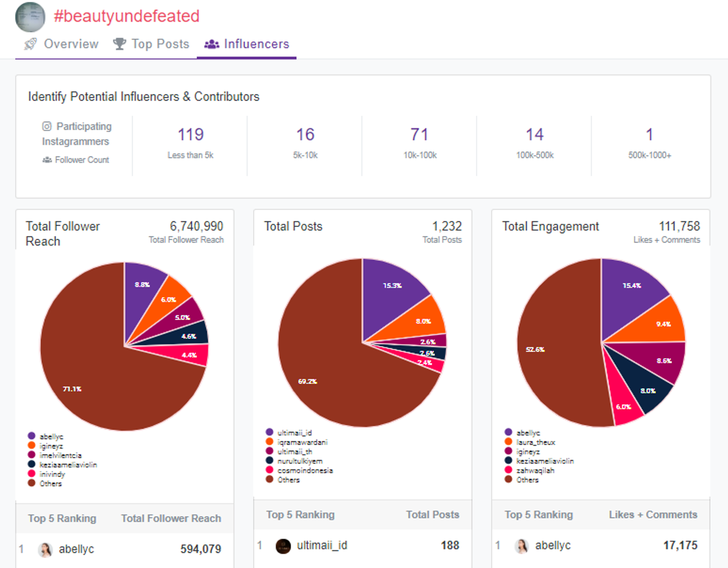728x568 pixels.
Task: Toggle Others legend entry in Total Posts chart
Action: click(288, 480)
